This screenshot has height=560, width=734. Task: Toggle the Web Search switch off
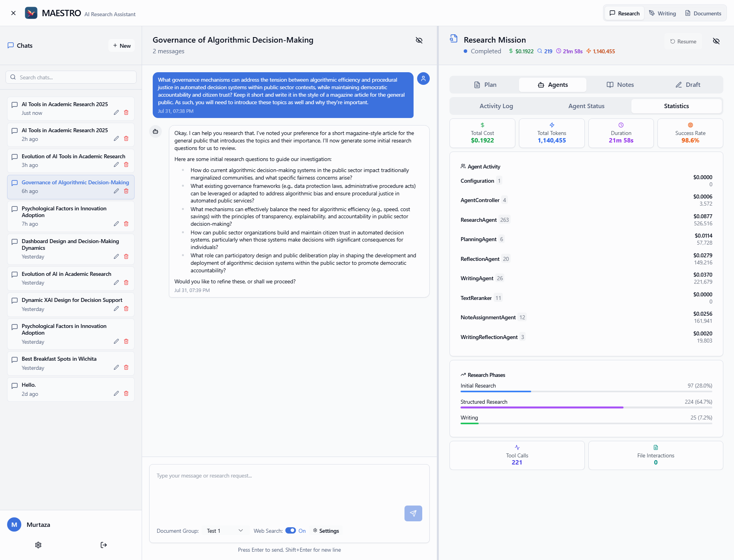click(x=290, y=531)
